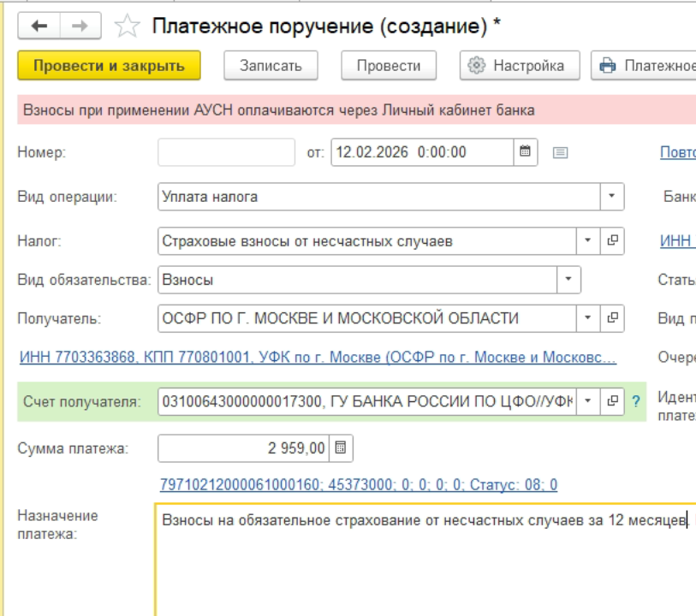Open the calculator icon next to Сумма платежа
Screen dimensions: 696x616
point(341,448)
